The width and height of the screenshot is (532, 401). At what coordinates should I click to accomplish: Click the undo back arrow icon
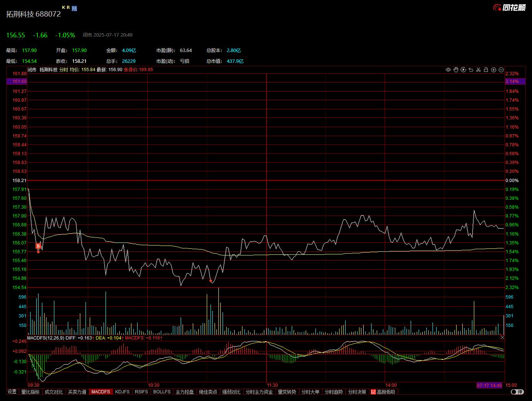point(471,70)
